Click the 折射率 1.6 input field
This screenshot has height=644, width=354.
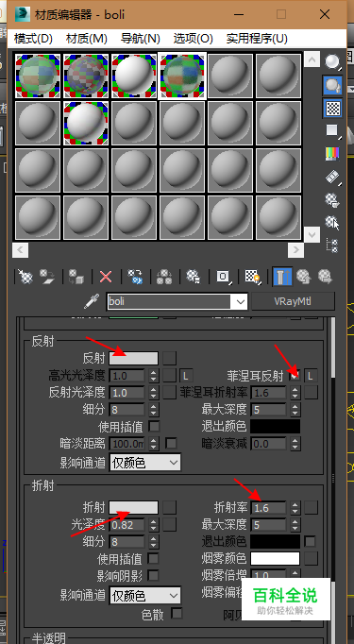coord(269,508)
